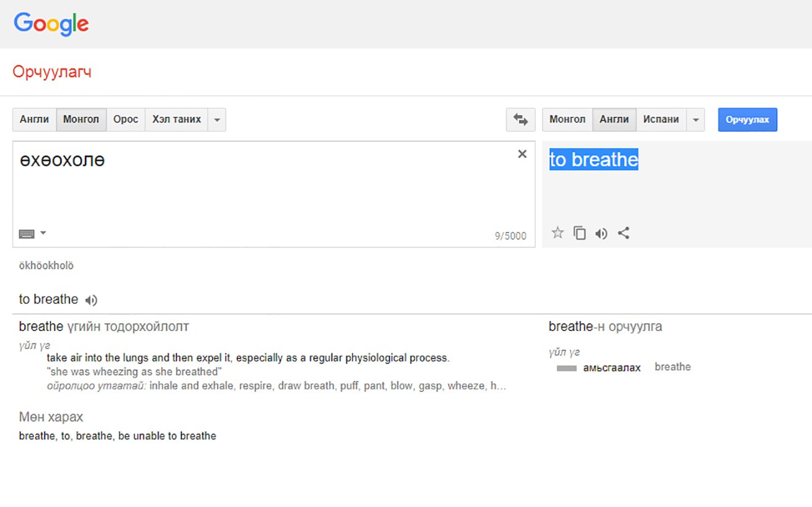This screenshot has width=812, height=507.
Task: Open the Орчуулагч home link
Action: tap(52, 71)
